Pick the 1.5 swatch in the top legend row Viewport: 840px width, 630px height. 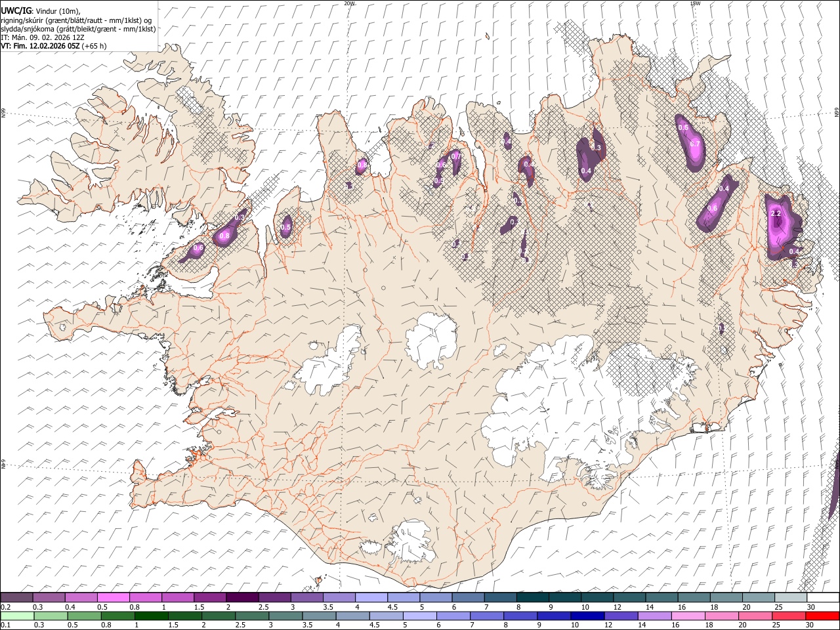[210, 598]
